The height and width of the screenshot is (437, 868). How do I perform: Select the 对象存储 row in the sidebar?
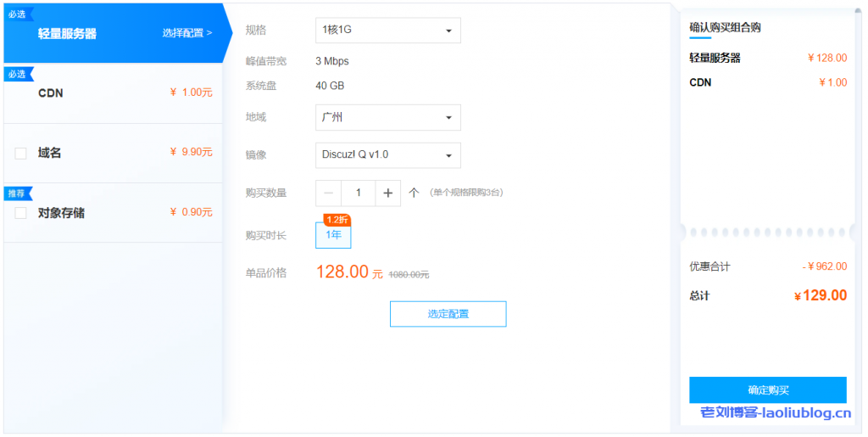pos(114,213)
